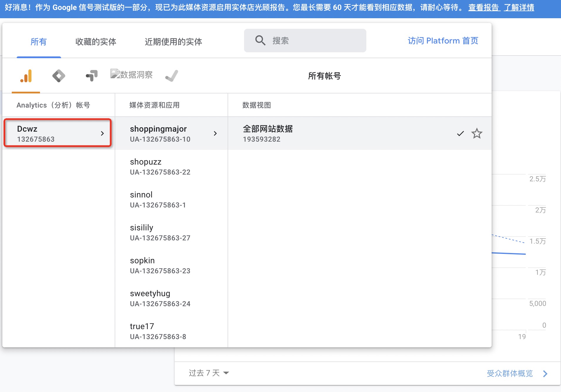Click the 数据洞察 product icon
The width and height of the screenshot is (561, 392).
131,75
